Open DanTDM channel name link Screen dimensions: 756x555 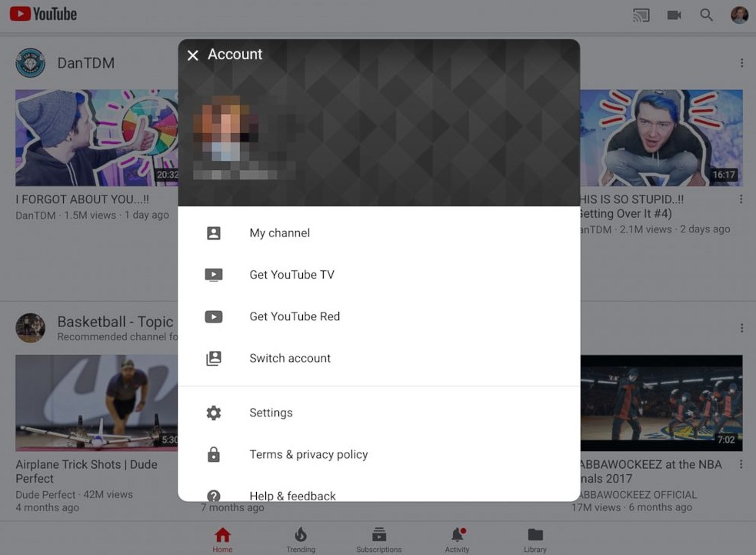click(x=86, y=63)
